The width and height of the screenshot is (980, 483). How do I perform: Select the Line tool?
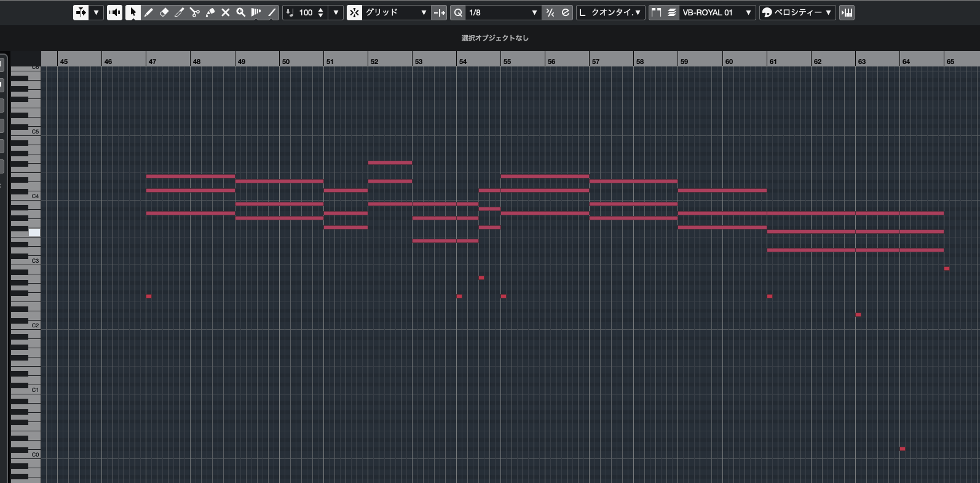[272, 12]
